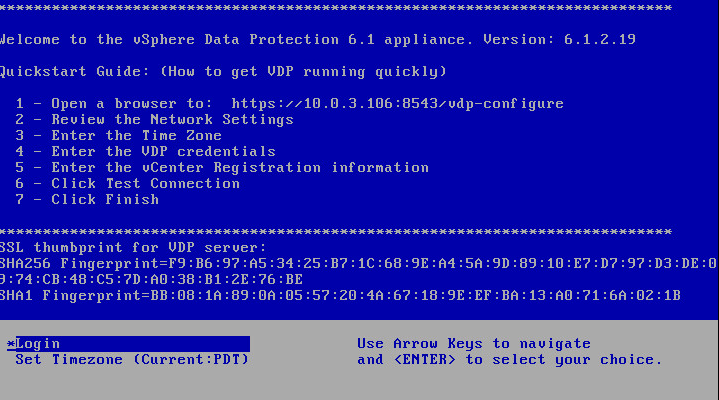Click the SSL thumbprint for VDP server heading
Image resolution: width=719 pixels, height=400 pixels.
click(133, 247)
